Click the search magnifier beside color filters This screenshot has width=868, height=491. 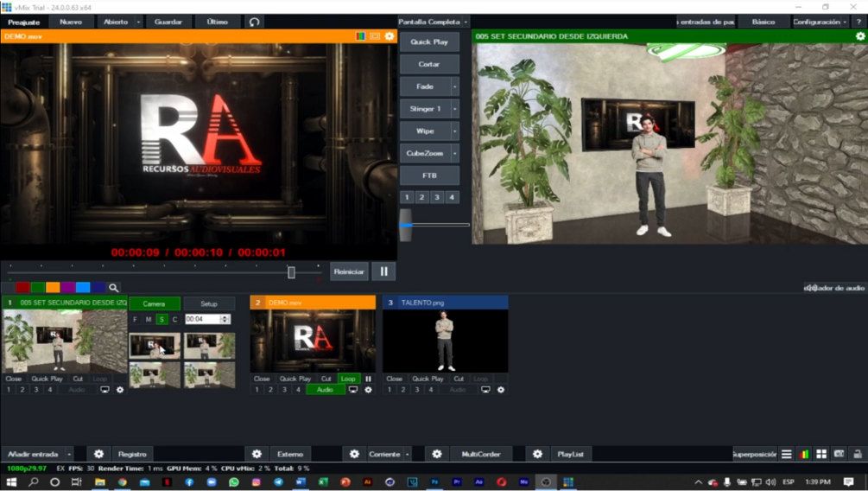pyautogui.click(x=113, y=288)
